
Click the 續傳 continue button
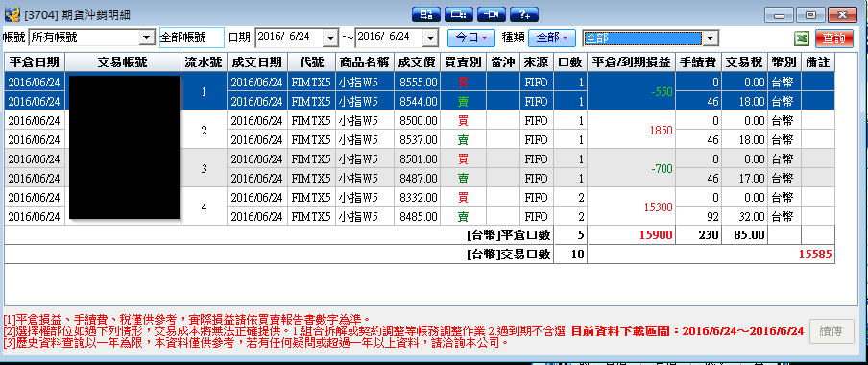(x=832, y=331)
